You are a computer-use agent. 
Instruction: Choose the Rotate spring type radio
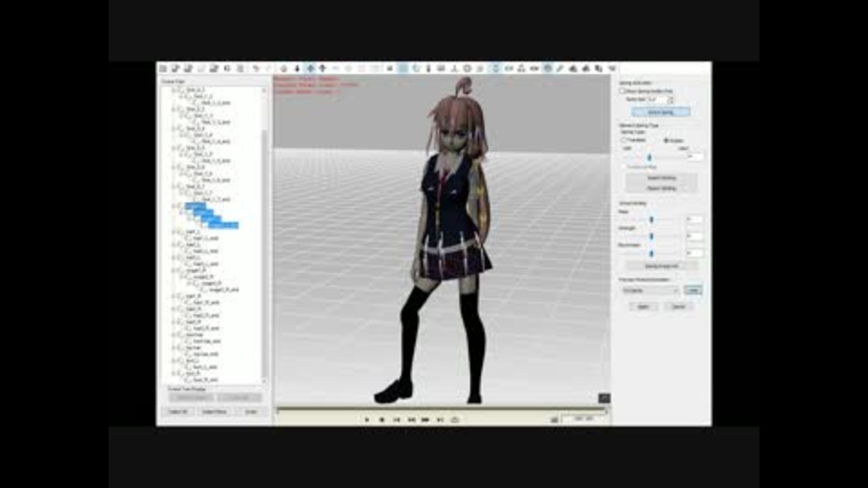pos(666,141)
